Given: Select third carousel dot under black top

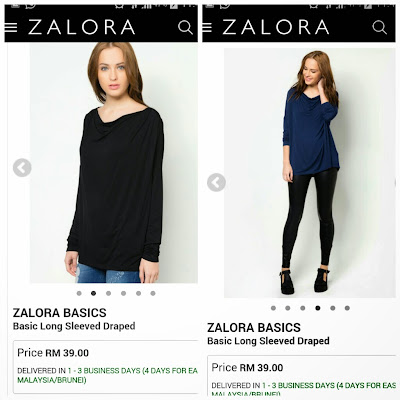Looking at the screenshot, I should coord(108,293).
